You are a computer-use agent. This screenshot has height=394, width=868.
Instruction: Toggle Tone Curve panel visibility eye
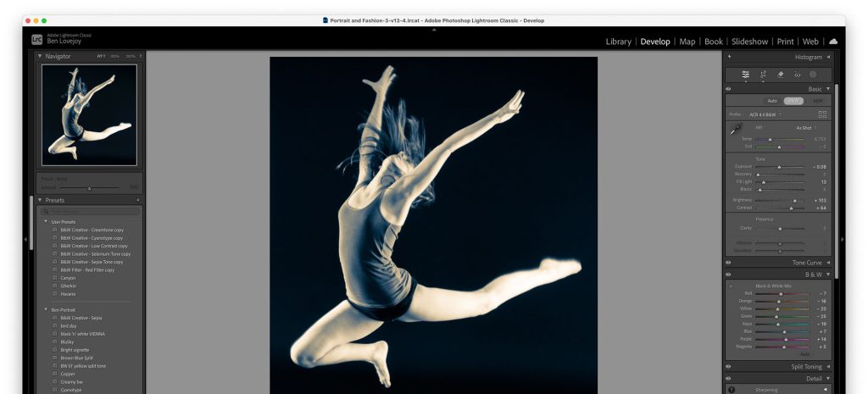point(728,263)
